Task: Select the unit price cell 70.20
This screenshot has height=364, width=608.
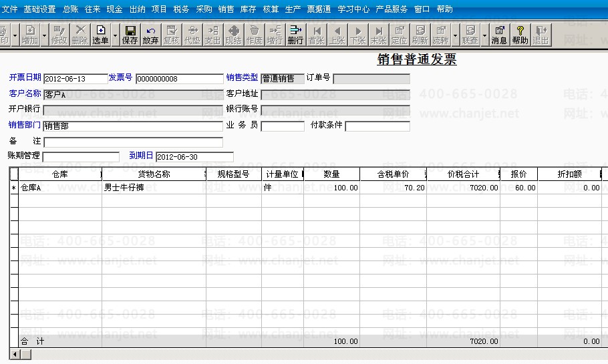Action: (393, 188)
